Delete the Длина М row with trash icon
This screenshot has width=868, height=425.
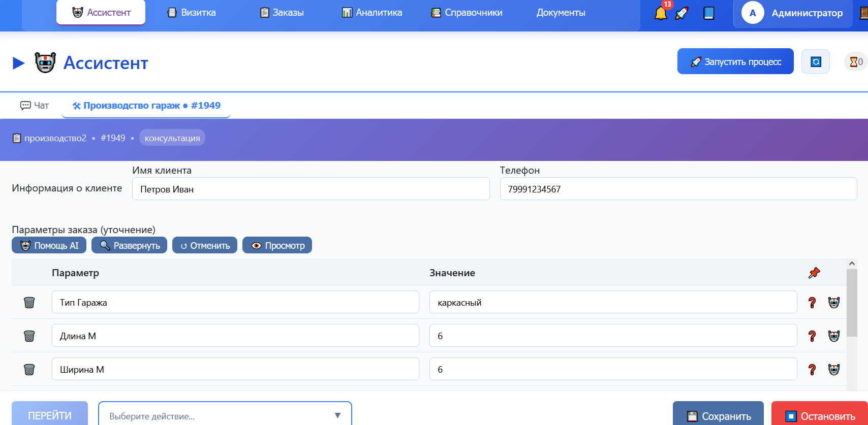click(29, 336)
